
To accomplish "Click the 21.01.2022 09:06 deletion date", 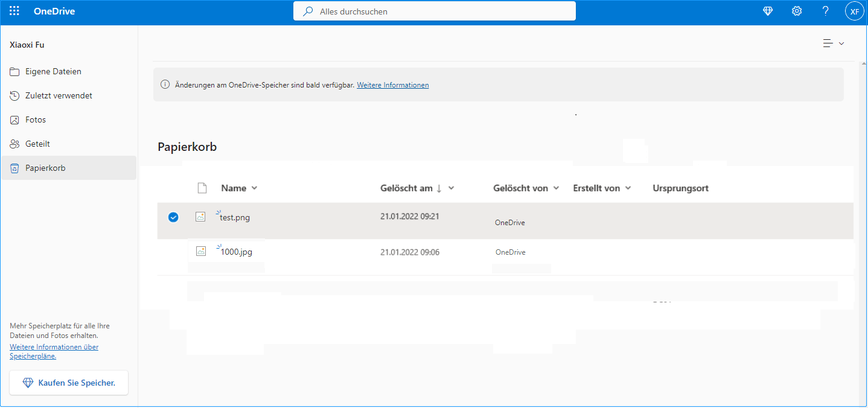I will (410, 252).
